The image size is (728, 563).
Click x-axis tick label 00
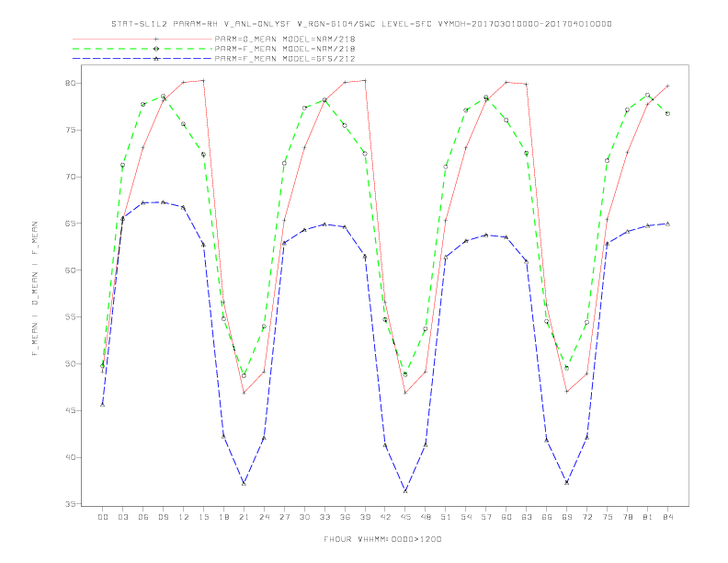click(x=103, y=517)
